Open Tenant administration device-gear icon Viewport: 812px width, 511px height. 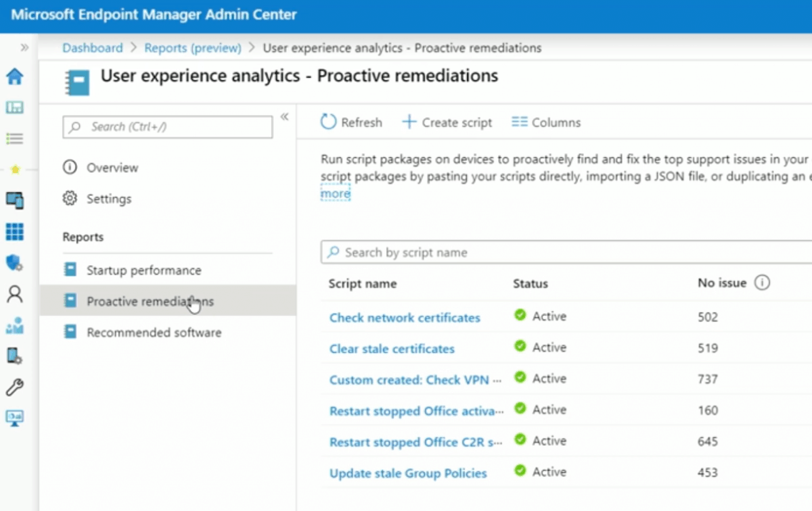[14, 356]
